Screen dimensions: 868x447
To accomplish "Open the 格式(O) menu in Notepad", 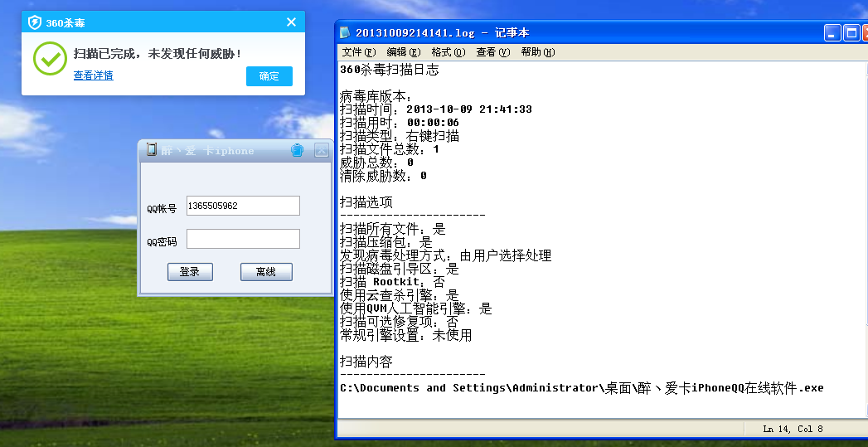I will pos(449,52).
